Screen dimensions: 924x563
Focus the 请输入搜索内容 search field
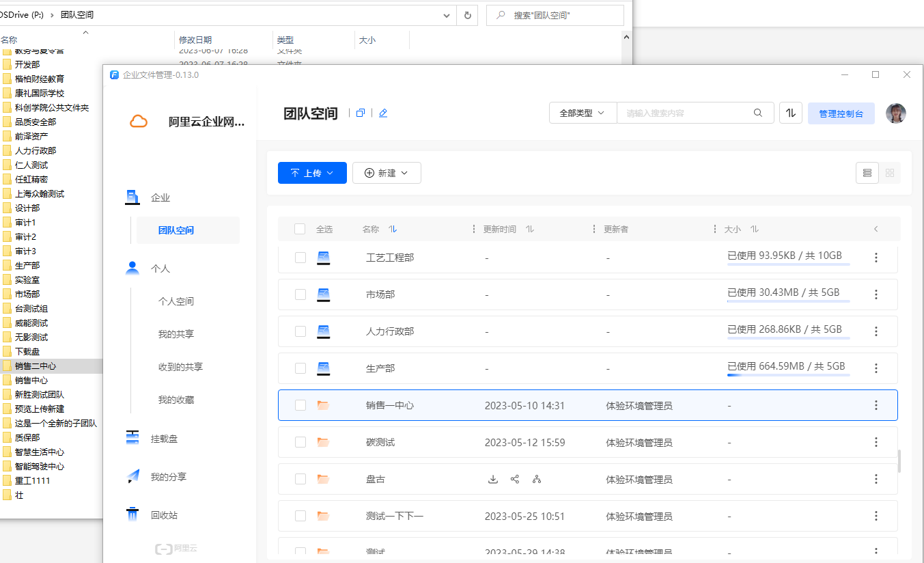(x=686, y=113)
